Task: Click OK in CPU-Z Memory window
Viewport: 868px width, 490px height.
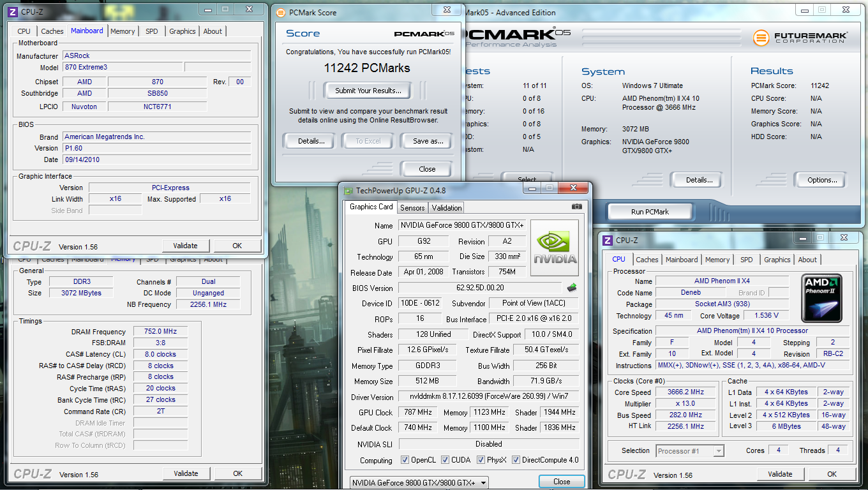Action: click(237, 473)
